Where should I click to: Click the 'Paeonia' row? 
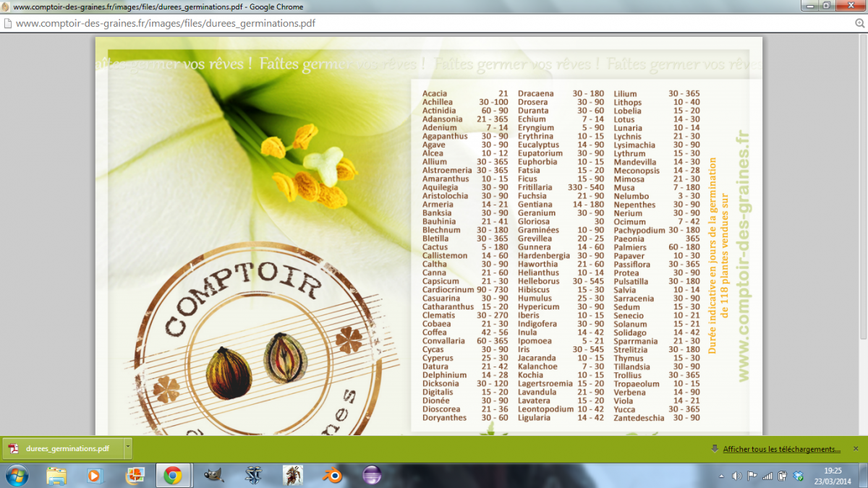[657, 239]
